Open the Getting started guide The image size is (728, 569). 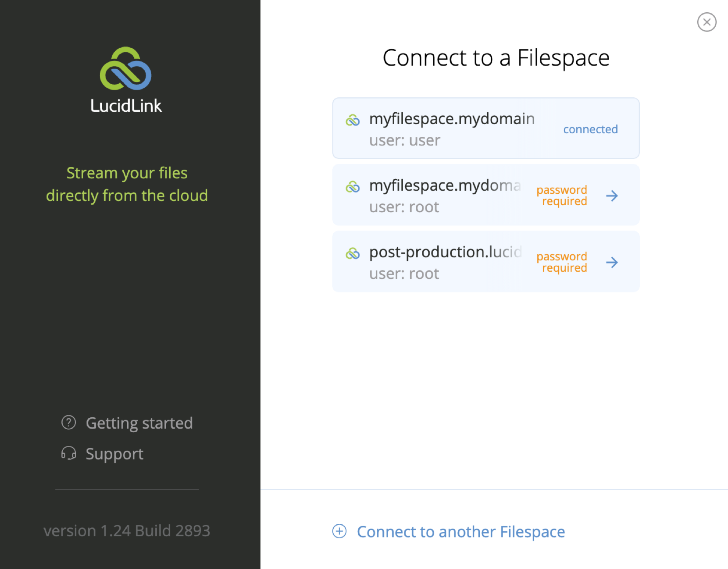point(139,423)
